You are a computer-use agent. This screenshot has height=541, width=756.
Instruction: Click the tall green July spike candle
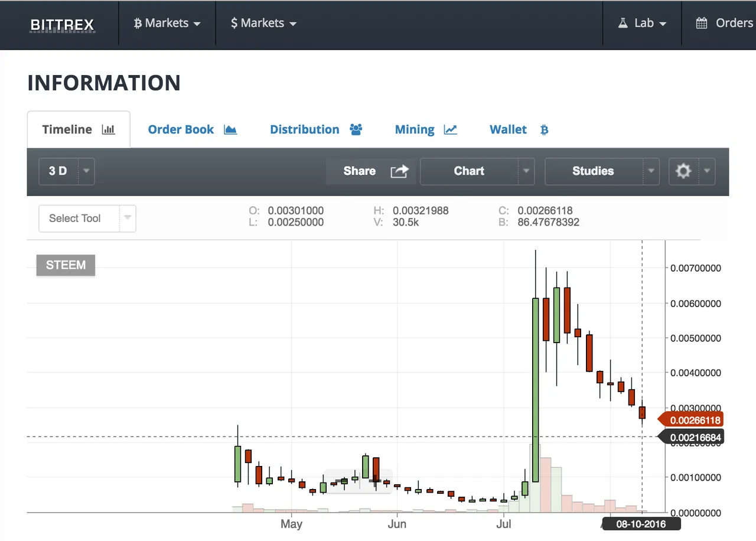tap(535, 390)
